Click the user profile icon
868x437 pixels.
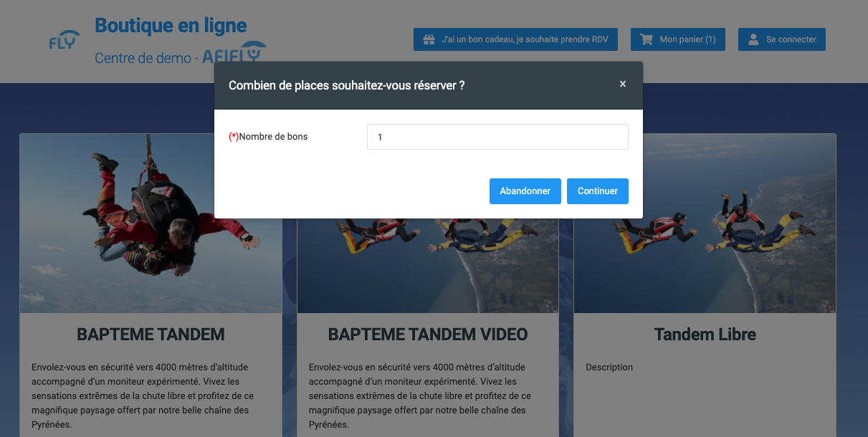[x=753, y=39]
